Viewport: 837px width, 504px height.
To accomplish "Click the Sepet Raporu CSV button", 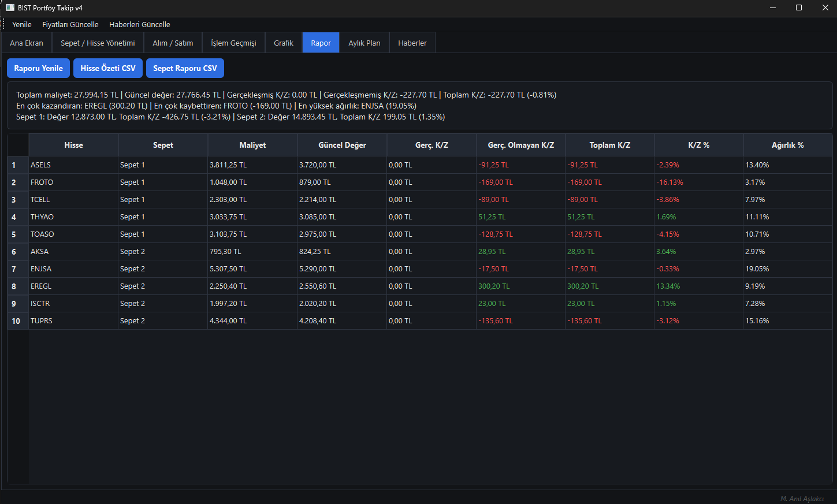I will pyautogui.click(x=185, y=68).
